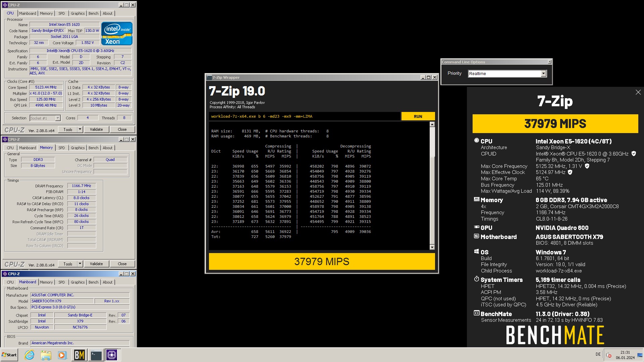The height and width of the screenshot is (362, 644).
Task: Open Graphics tab in top CPU-Z window
Action: [78, 13]
